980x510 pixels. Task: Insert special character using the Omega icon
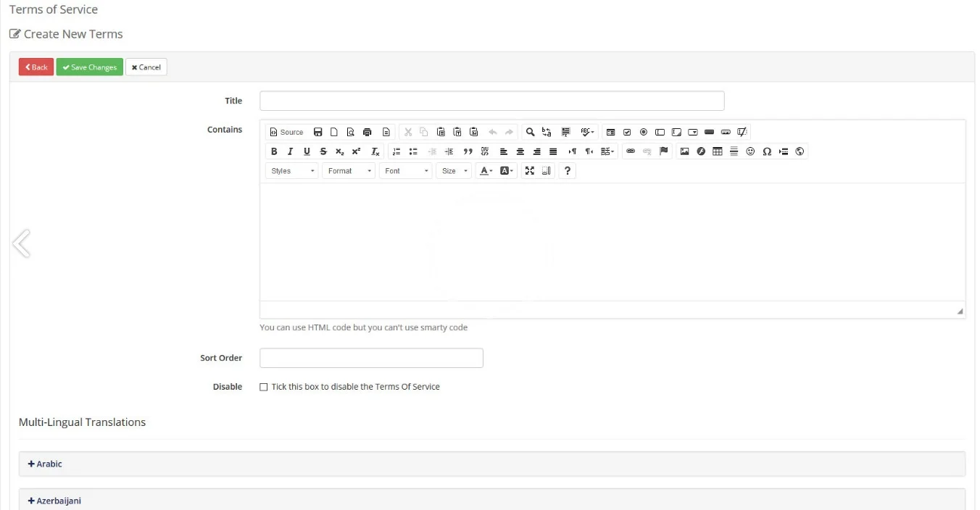[767, 151]
